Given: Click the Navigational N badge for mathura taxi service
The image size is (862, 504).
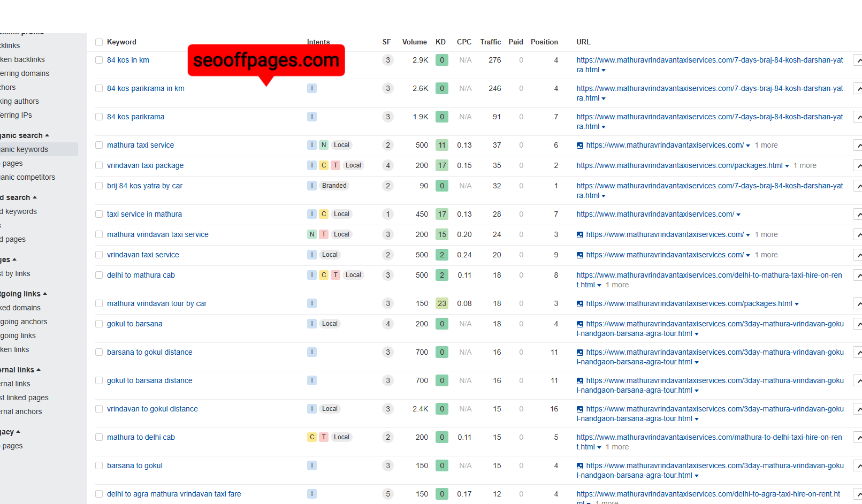Looking at the screenshot, I should (x=324, y=145).
